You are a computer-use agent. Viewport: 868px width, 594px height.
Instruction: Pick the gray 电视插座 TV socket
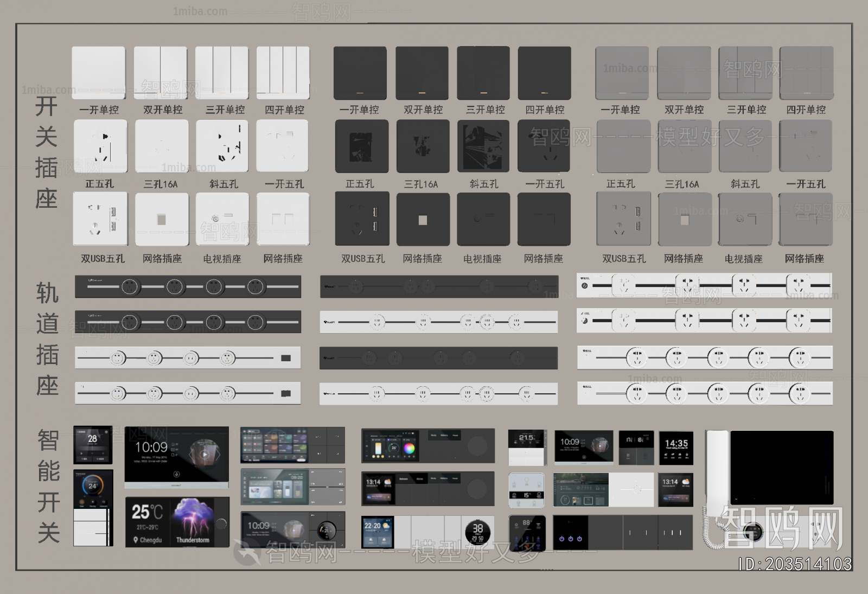pyautogui.click(x=745, y=219)
